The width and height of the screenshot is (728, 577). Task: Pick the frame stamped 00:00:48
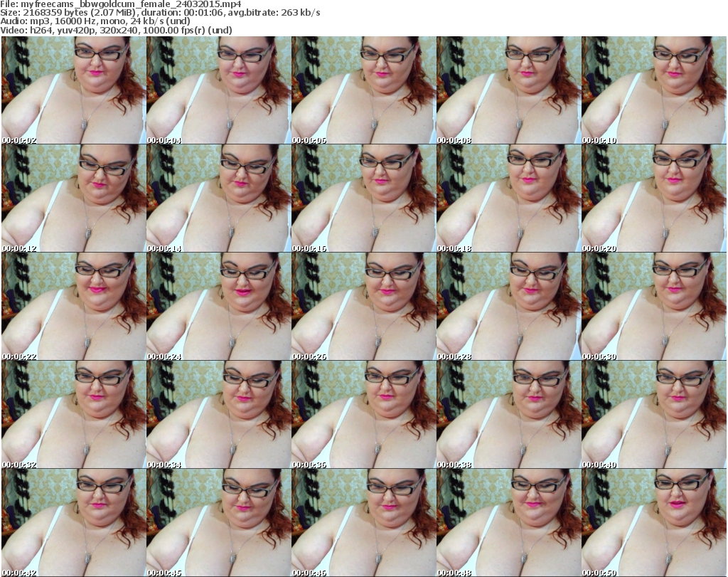point(508,523)
